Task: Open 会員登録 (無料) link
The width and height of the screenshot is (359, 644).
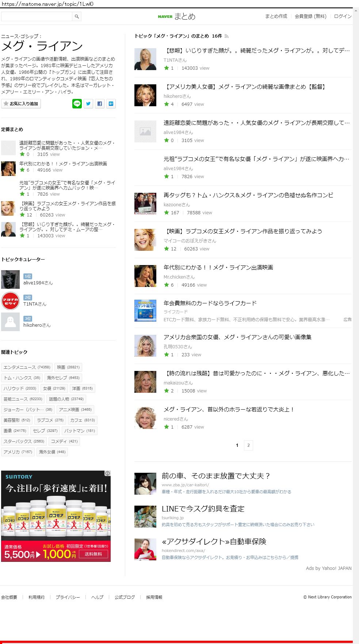Action: (310, 16)
